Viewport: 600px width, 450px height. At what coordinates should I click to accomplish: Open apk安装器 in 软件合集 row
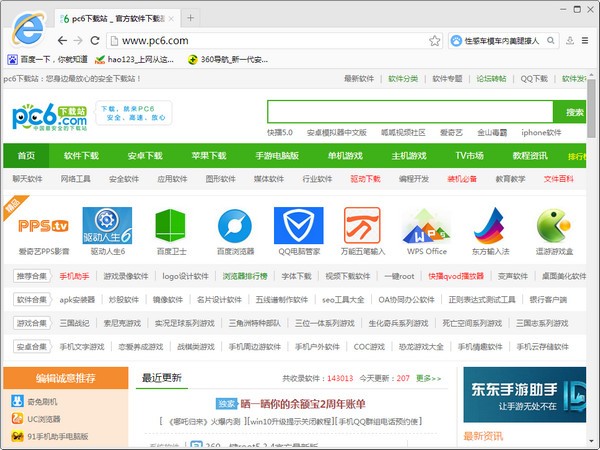pyautogui.click(x=77, y=300)
